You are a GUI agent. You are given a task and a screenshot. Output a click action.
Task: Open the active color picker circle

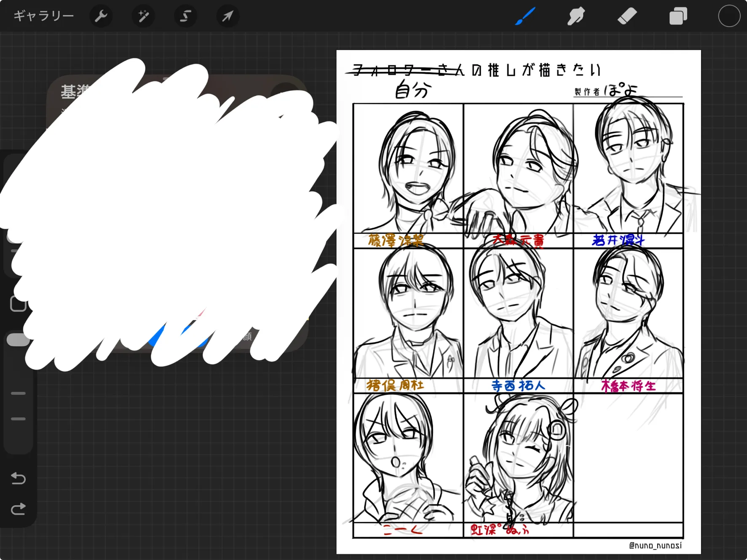coord(729,16)
